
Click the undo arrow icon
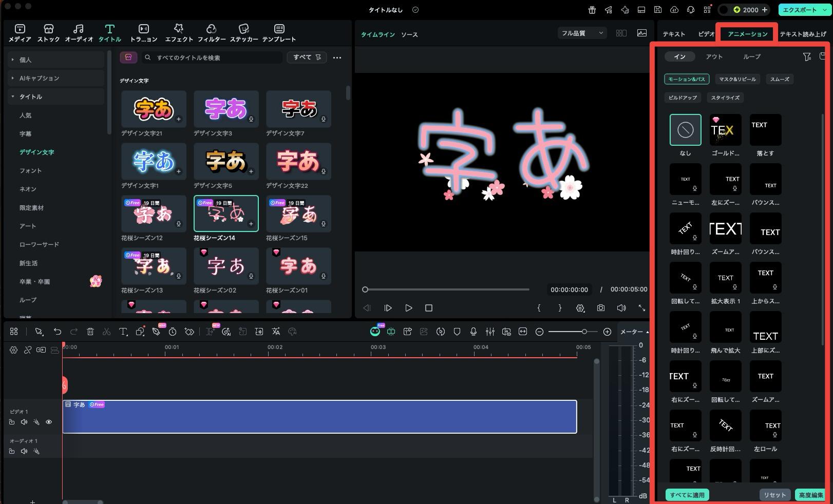pos(58,332)
